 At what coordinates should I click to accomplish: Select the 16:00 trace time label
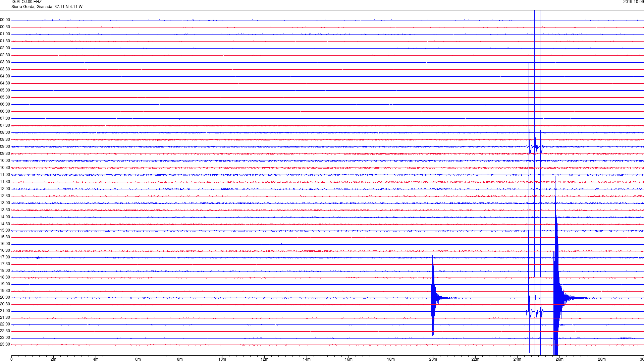pyautogui.click(x=5, y=244)
